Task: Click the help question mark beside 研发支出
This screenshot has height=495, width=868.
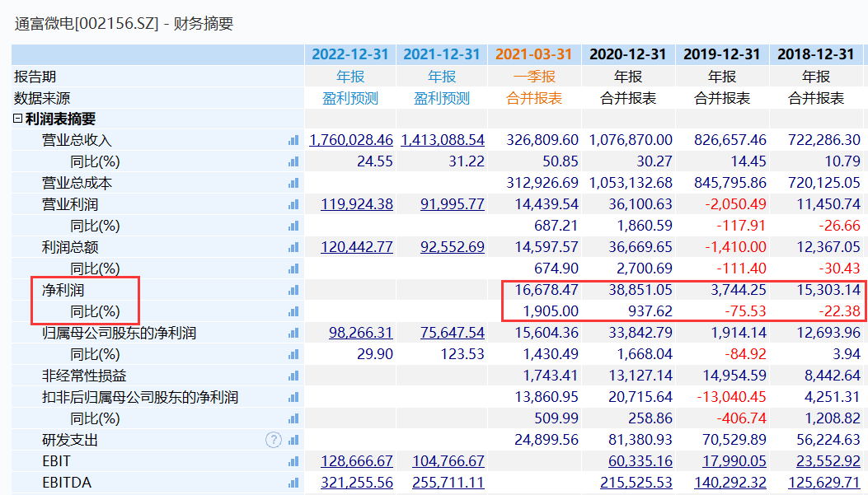Action: (x=274, y=441)
